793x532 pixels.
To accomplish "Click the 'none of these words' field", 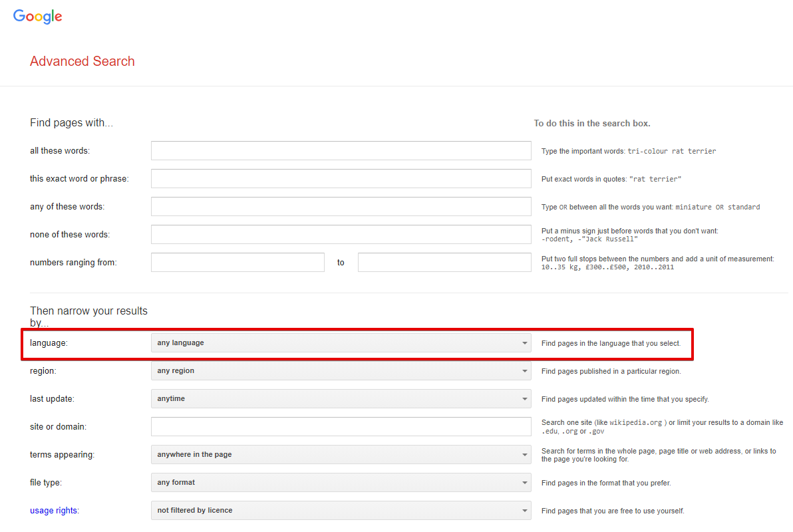I will point(341,235).
